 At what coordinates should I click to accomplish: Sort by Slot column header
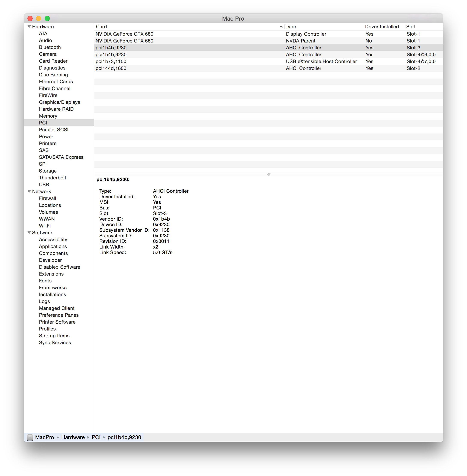pos(411,27)
